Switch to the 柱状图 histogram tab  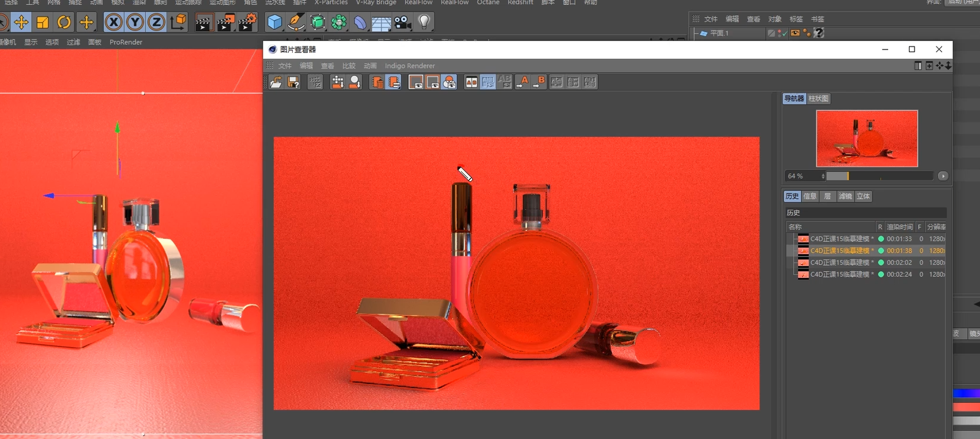[818, 99]
